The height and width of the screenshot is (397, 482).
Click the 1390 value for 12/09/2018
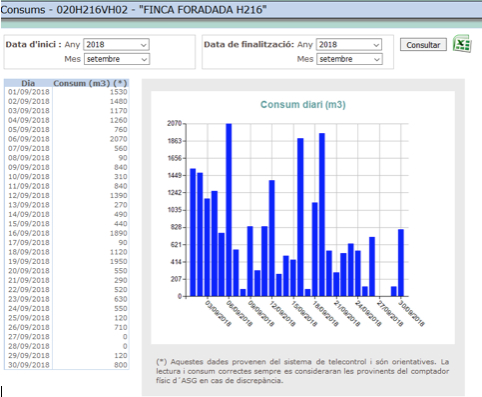pyautogui.click(x=119, y=196)
